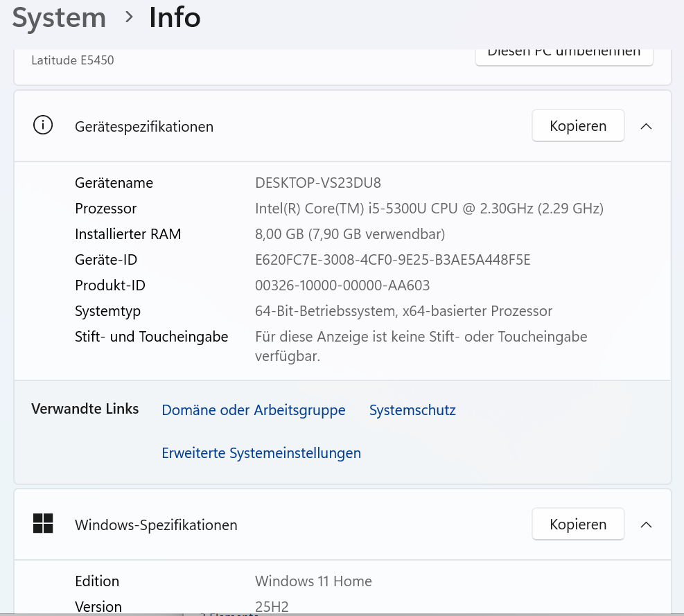The image size is (684, 616).
Task: Click the Info breadcrumb heading
Action: click(175, 17)
